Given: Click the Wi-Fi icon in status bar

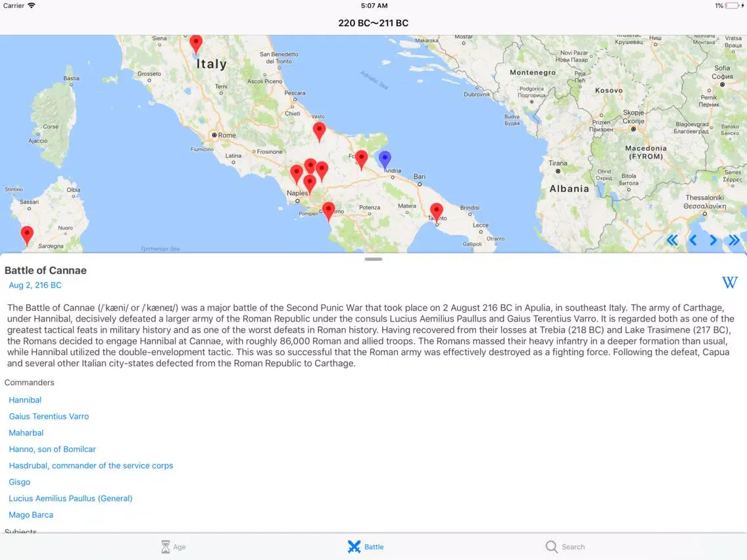Looking at the screenshot, I should click(x=32, y=6).
